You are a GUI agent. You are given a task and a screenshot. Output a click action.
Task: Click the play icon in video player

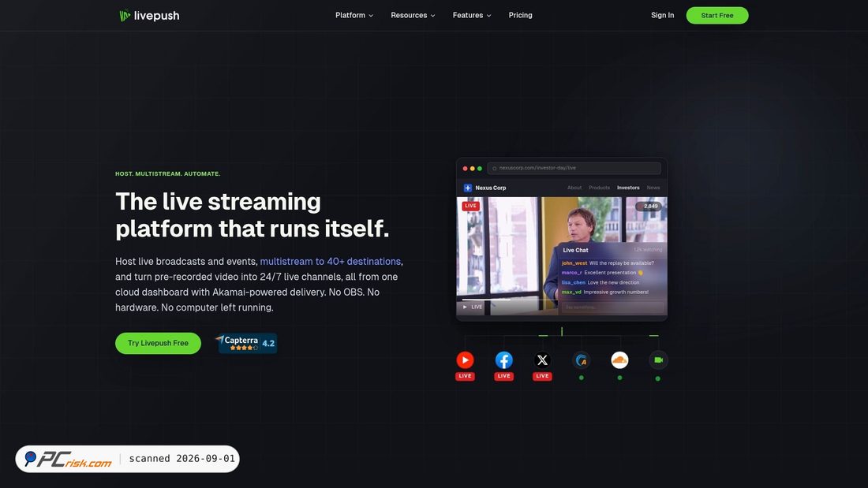(465, 307)
